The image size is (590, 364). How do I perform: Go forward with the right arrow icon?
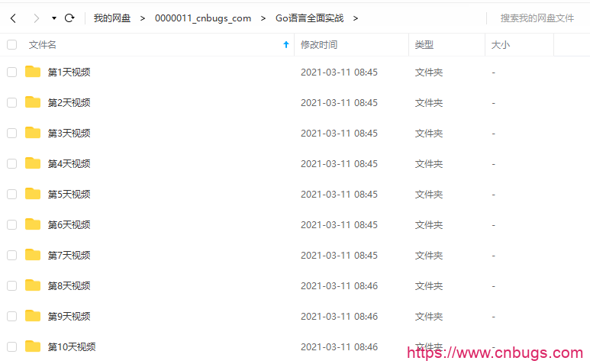point(36,18)
